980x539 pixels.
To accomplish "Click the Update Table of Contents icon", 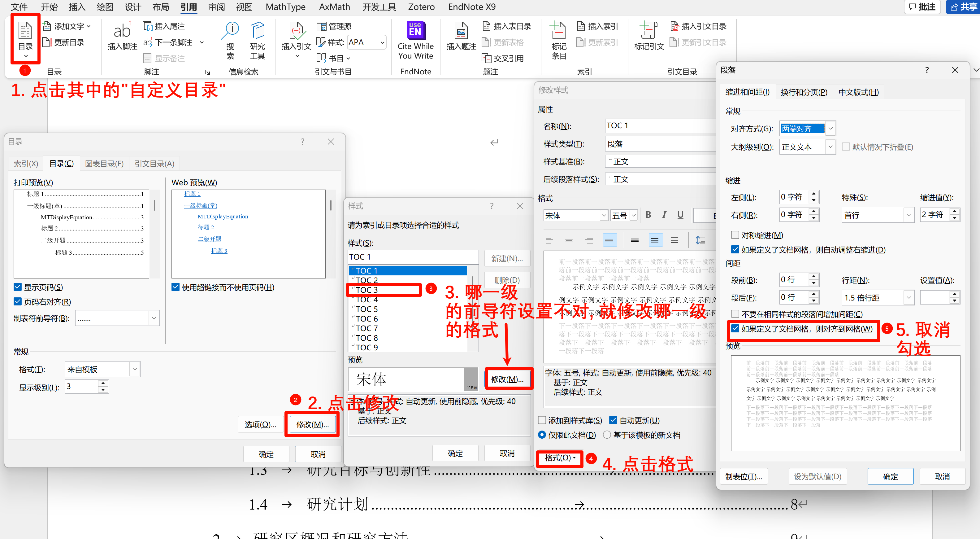I will click(46, 42).
